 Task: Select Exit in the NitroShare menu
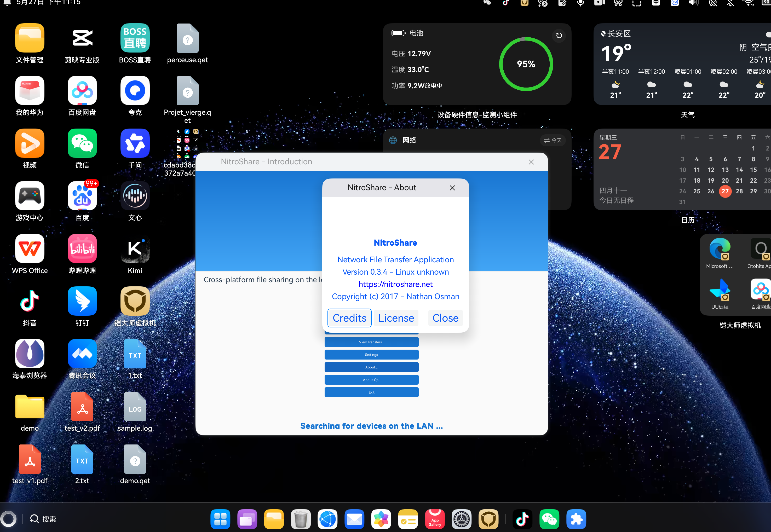pyautogui.click(x=371, y=392)
